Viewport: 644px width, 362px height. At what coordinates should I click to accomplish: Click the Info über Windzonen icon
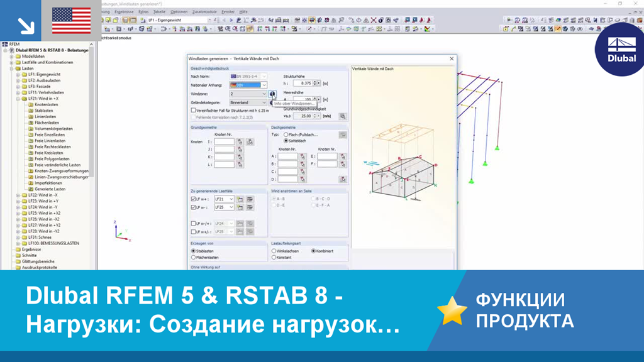click(x=272, y=94)
